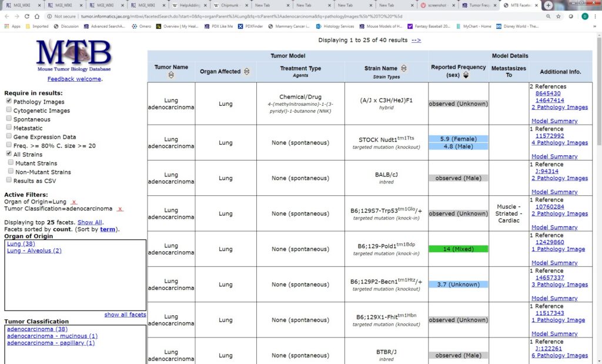Sort by Strain Name column arrows

coord(403,68)
